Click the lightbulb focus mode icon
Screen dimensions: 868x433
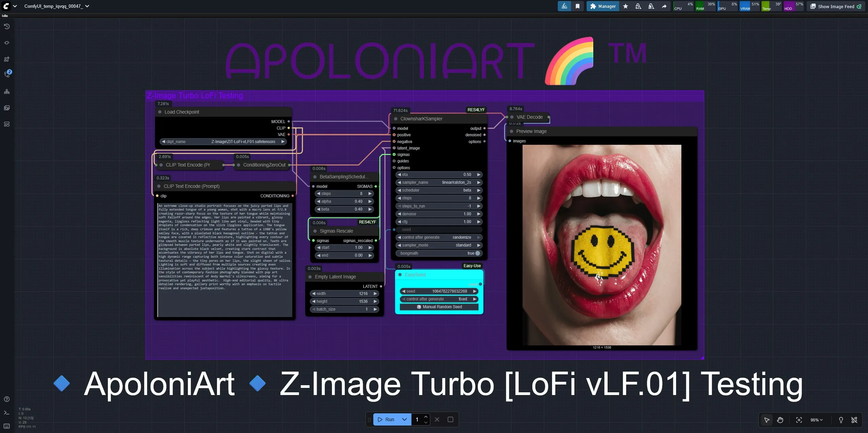click(x=841, y=420)
